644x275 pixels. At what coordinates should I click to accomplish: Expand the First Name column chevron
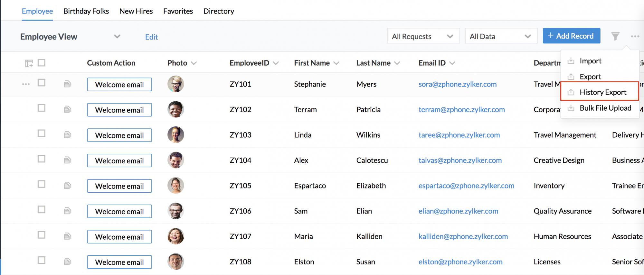336,63
